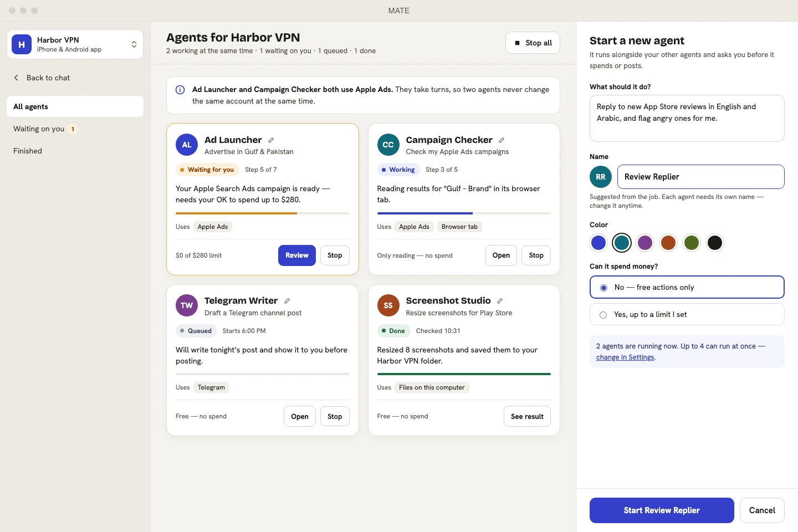Viewport: 798px width, 532px height.
Task: Follow the 'change in Settings' link
Action: point(625,357)
